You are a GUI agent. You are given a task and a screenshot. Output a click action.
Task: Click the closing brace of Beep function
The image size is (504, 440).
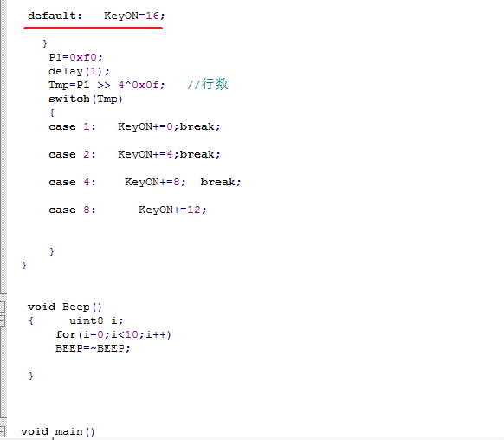(x=31, y=376)
